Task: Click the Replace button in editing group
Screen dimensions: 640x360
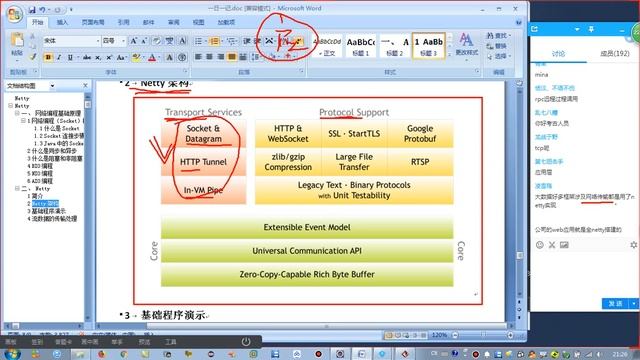Action: 497,46
